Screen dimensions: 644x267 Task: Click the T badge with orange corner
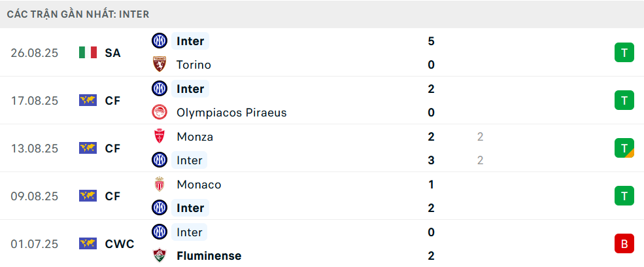624,149
